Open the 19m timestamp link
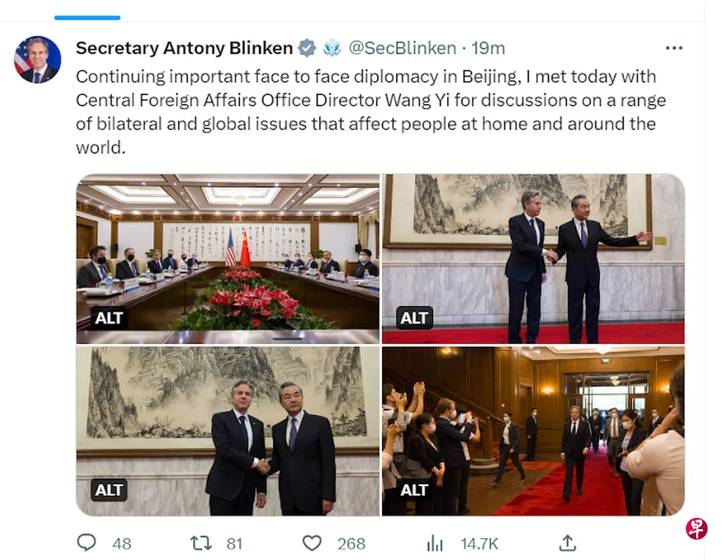 coord(489,48)
